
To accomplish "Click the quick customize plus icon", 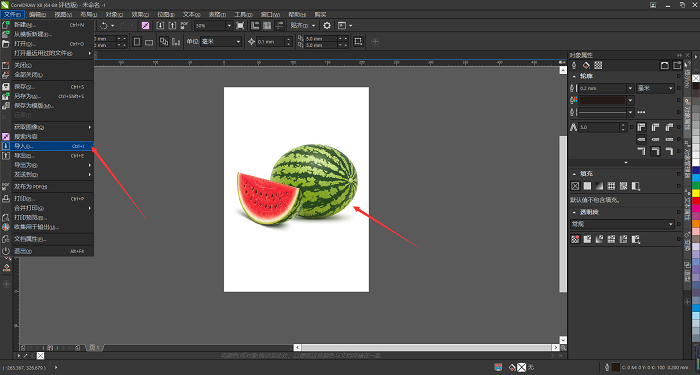I will tap(375, 42).
